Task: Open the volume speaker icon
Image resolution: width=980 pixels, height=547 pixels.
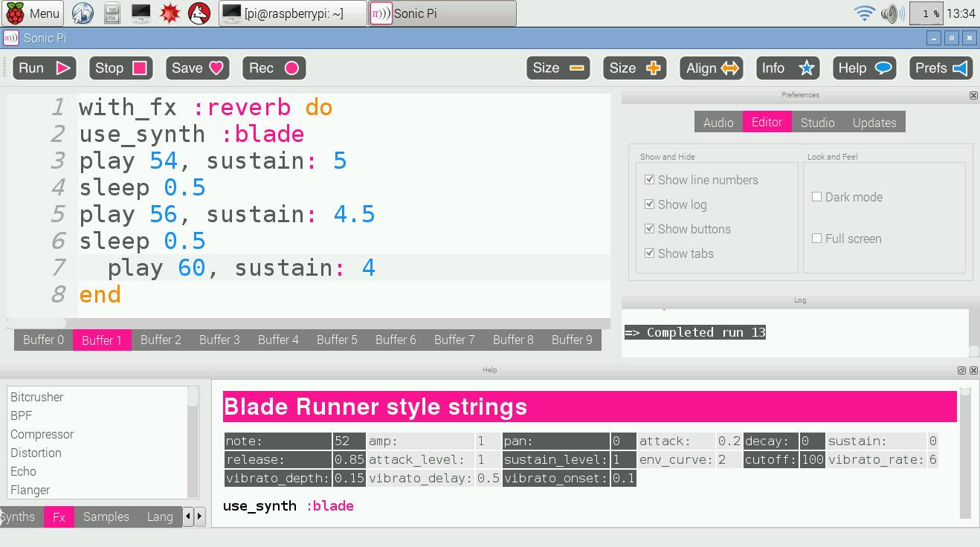Action: coord(892,13)
